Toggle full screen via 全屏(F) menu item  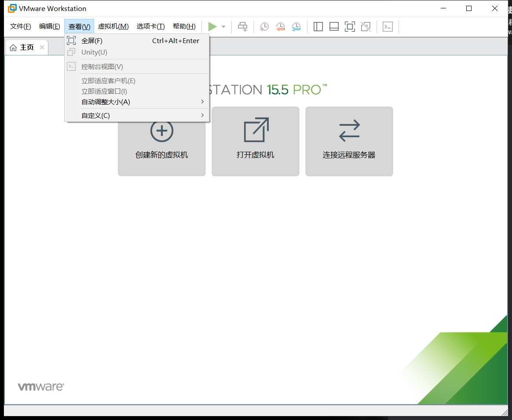(x=92, y=40)
